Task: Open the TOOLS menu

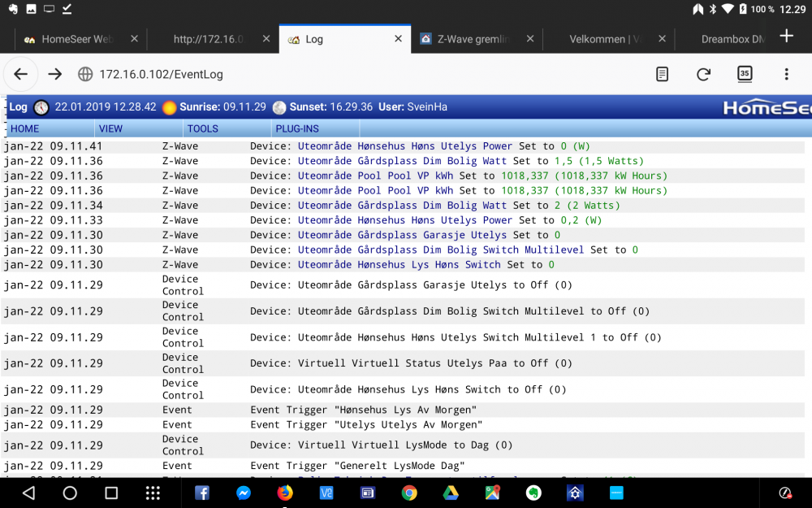Action: pyautogui.click(x=201, y=128)
